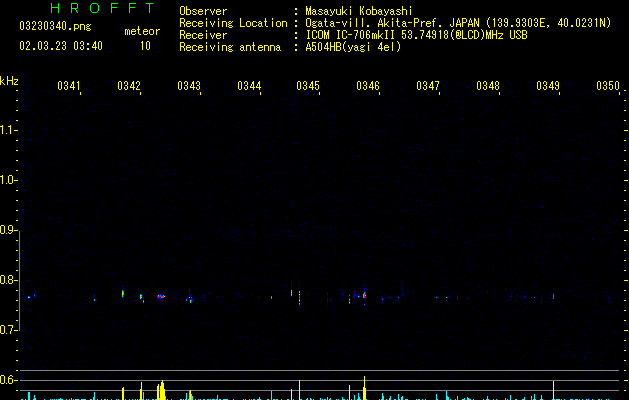Click the 0342 time marker
Image resolution: width=629 pixels, height=400 pixels.
[x=129, y=85]
